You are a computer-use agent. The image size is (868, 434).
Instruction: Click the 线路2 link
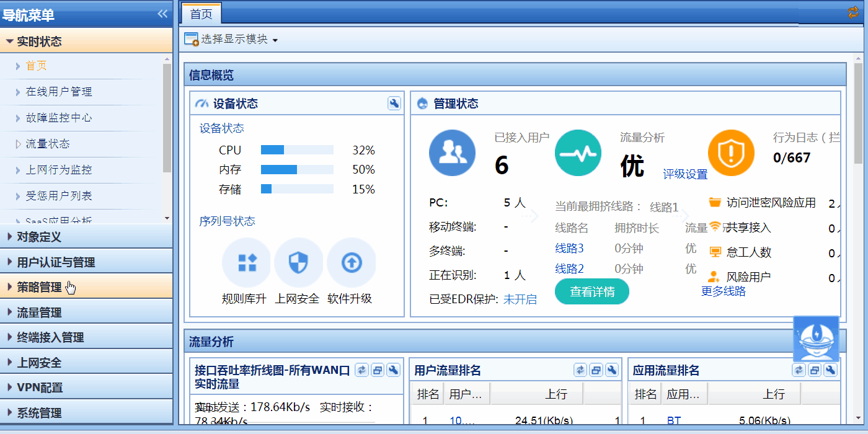tap(569, 268)
